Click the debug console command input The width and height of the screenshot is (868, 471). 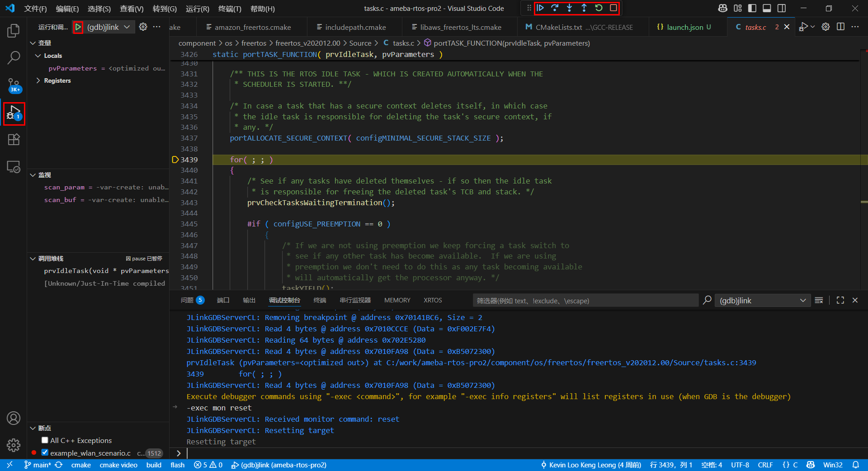click(524, 453)
